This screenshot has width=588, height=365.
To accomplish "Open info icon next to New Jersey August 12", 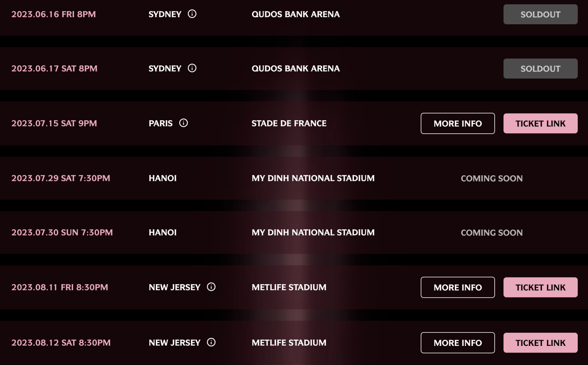I will (211, 342).
